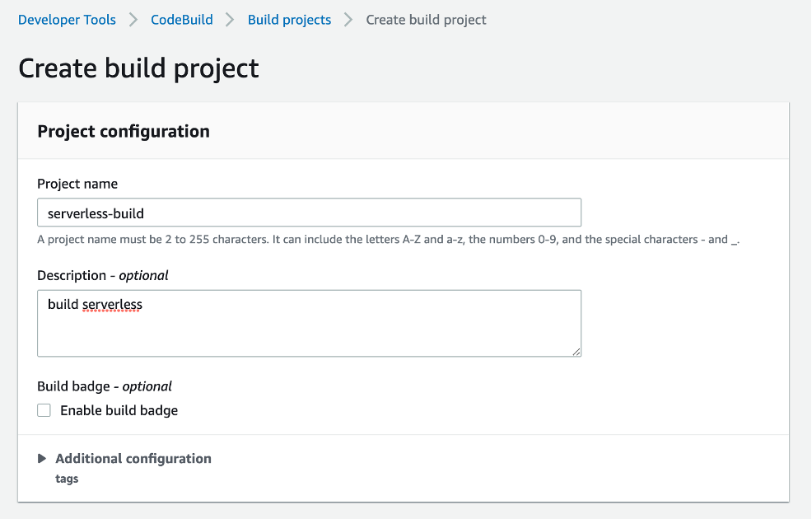Click the Developer Tools breadcrumb link
The width and height of the screenshot is (812, 519).
click(67, 20)
